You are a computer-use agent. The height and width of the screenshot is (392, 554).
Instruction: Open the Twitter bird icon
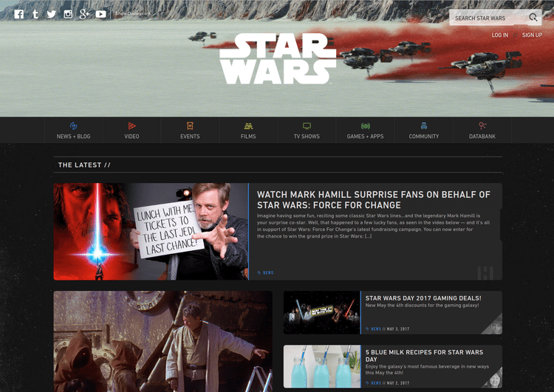(x=52, y=14)
